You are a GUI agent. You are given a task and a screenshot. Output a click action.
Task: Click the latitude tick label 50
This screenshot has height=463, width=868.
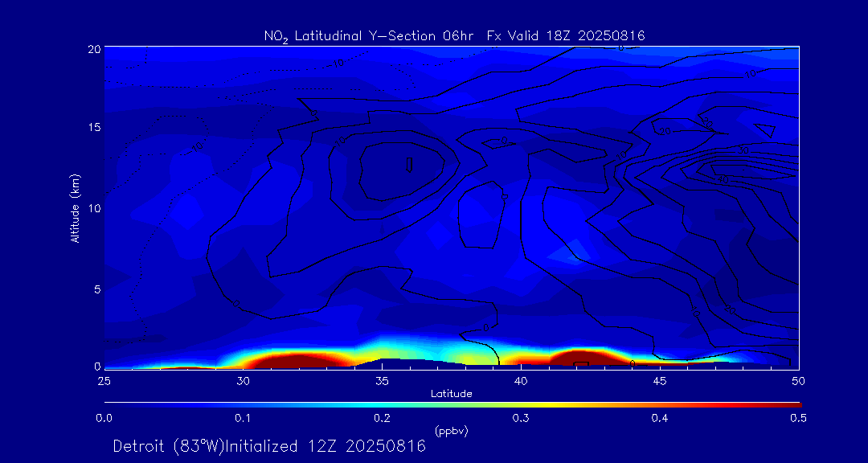tap(799, 381)
